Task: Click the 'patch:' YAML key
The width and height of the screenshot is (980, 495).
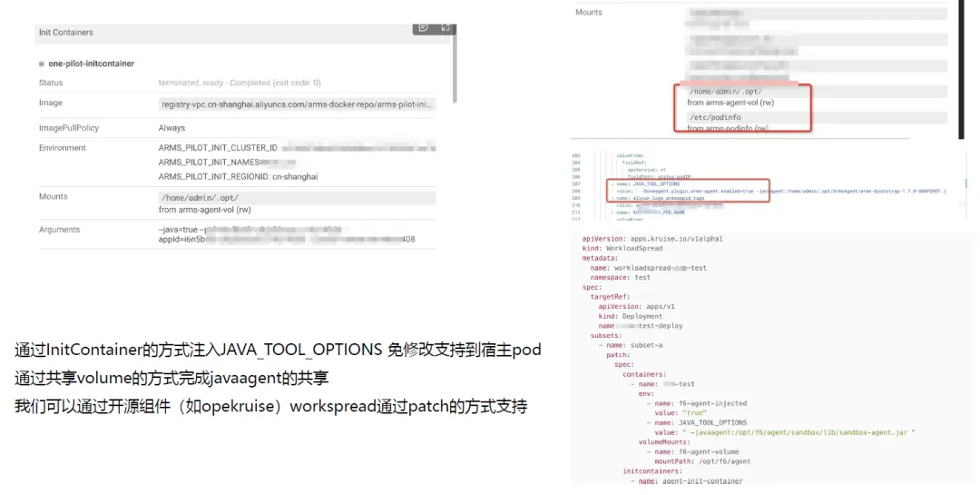Action: click(x=618, y=355)
